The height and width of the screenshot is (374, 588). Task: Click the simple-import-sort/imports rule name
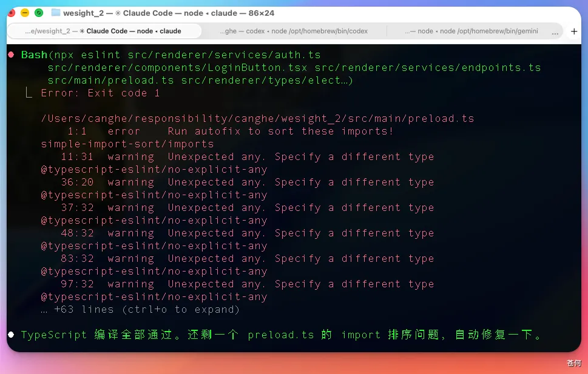pyautogui.click(x=127, y=144)
